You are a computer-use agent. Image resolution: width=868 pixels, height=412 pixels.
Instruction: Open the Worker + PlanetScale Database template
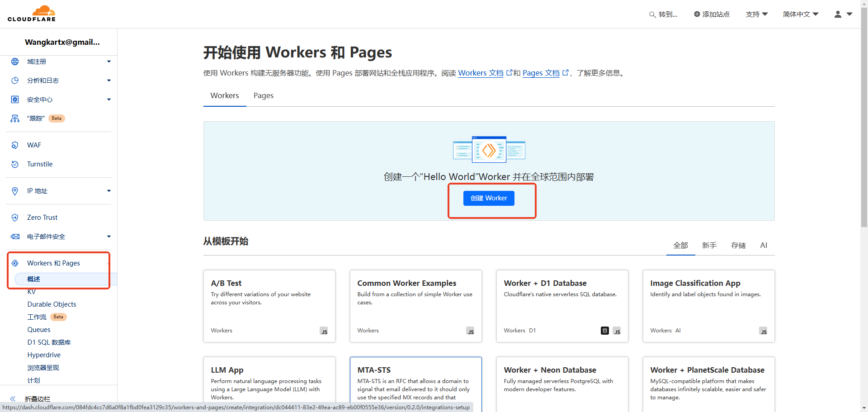[x=709, y=384]
